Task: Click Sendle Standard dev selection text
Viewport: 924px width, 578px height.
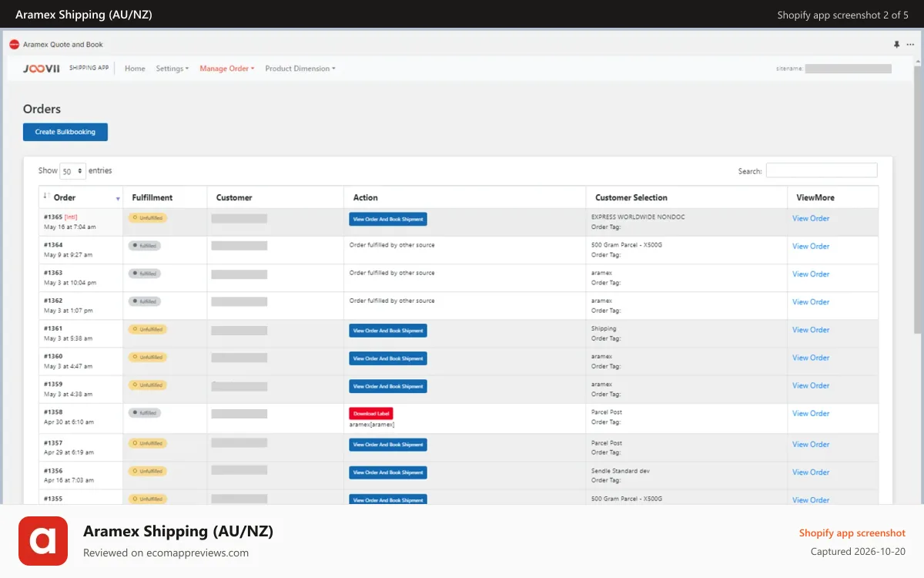Action: tap(619, 470)
